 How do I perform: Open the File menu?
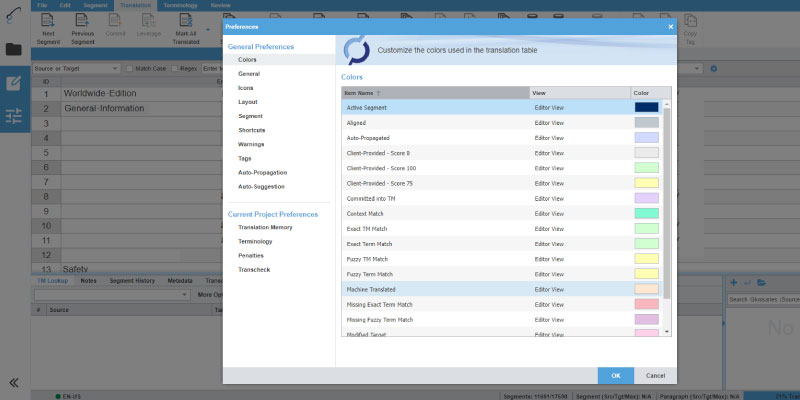click(42, 6)
